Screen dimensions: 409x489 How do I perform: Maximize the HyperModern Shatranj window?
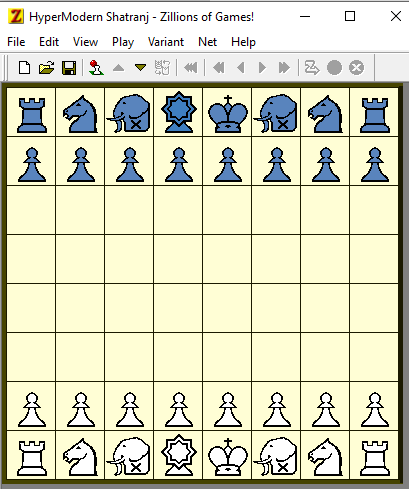[x=350, y=16]
